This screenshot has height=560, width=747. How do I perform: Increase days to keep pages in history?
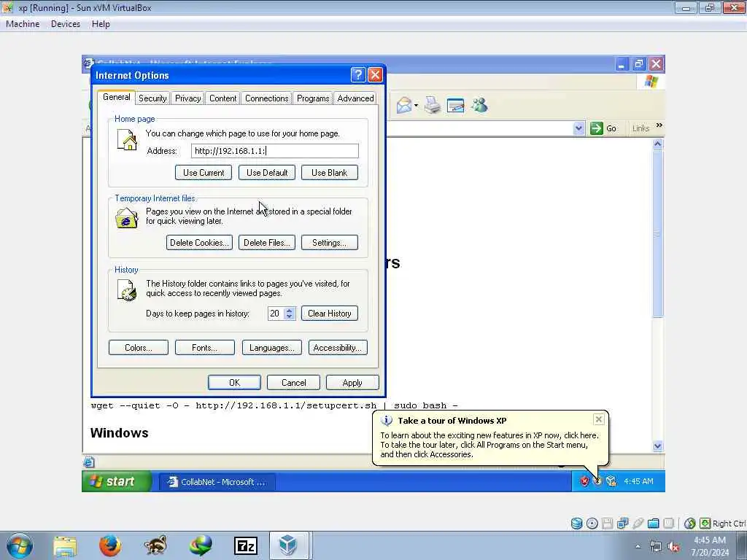[x=289, y=311]
